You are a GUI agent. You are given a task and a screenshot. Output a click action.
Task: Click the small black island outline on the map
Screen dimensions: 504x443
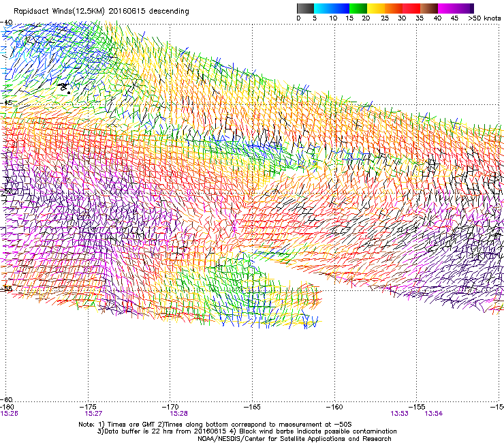pos(64,87)
